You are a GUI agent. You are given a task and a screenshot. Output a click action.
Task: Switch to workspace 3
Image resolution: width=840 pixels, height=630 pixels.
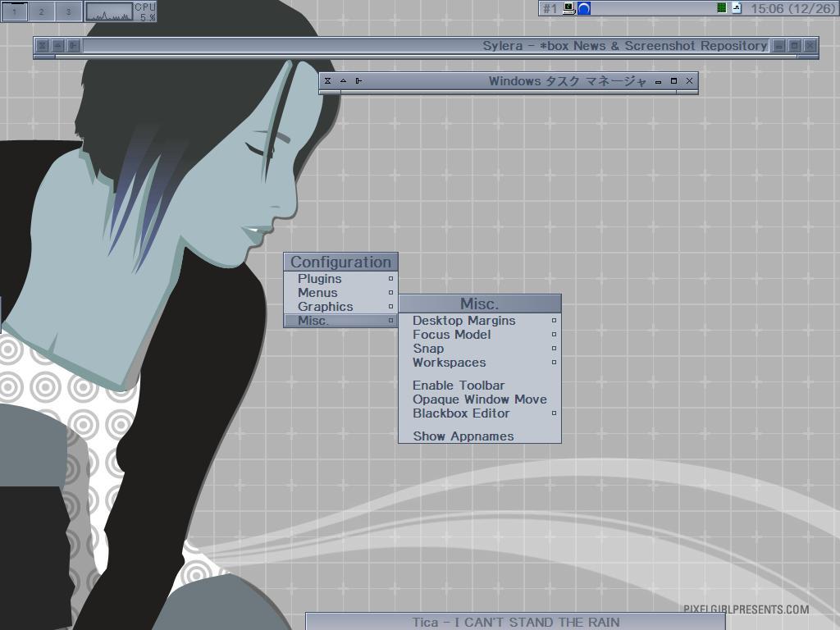click(x=68, y=11)
